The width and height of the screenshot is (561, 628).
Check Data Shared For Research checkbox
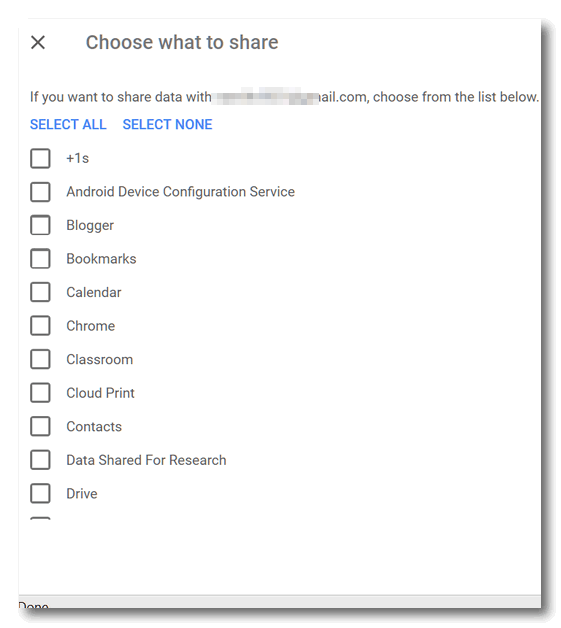coord(40,460)
